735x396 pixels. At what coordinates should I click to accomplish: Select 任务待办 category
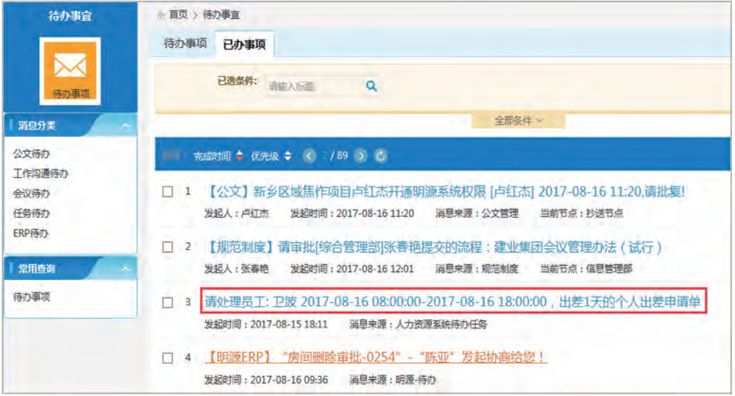[x=31, y=214]
